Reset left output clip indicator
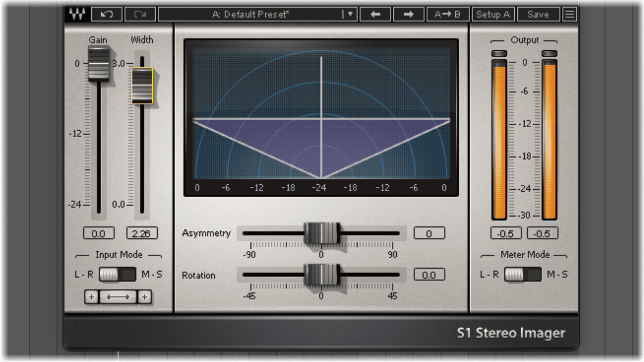Viewport: 644px width, 362px height. (x=499, y=54)
